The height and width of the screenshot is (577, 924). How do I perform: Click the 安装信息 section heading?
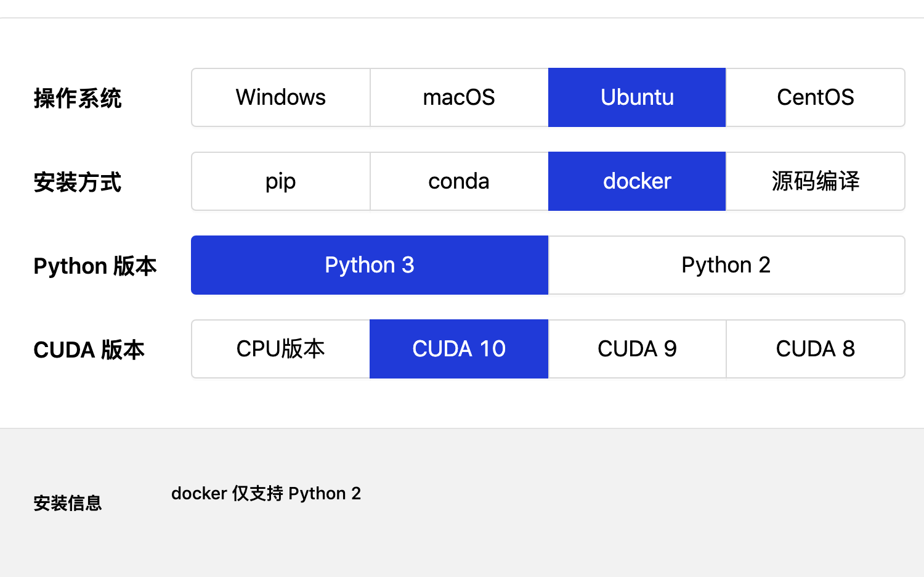(68, 503)
